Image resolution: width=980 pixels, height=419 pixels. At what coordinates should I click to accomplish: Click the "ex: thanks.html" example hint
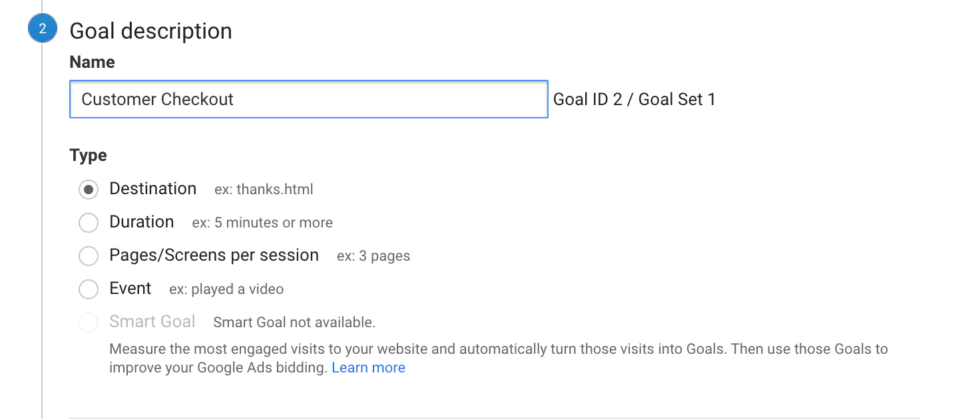[x=264, y=190]
